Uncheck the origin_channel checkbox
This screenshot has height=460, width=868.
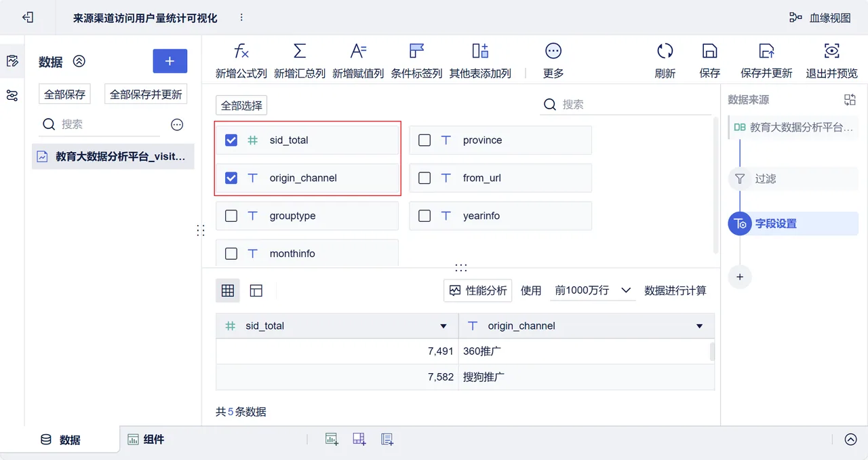(231, 178)
